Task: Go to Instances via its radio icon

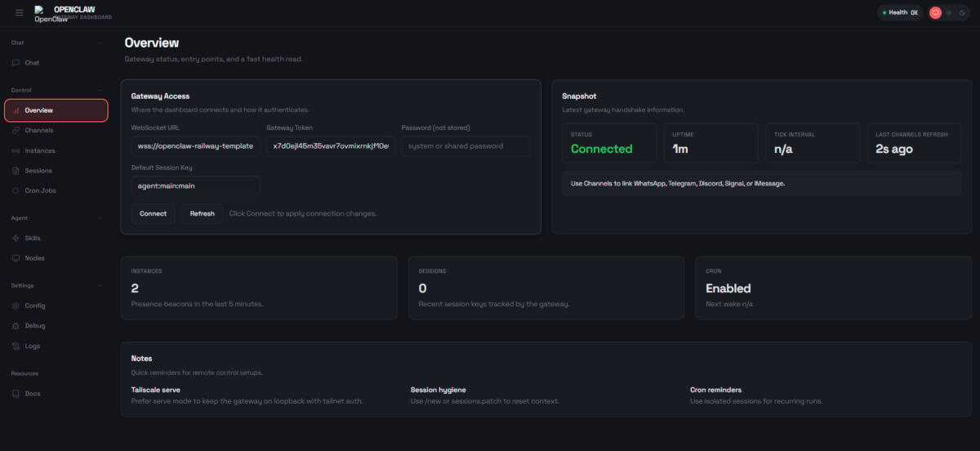Action: tap(16, 151)
